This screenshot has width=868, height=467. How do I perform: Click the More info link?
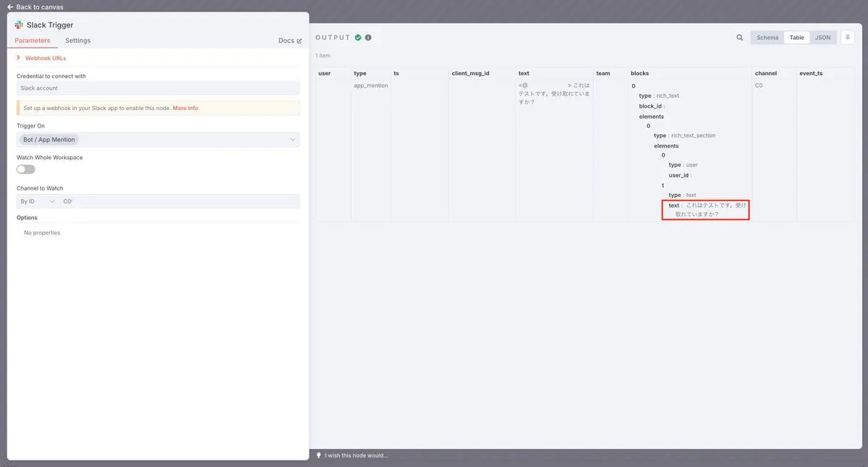(185, 108)
